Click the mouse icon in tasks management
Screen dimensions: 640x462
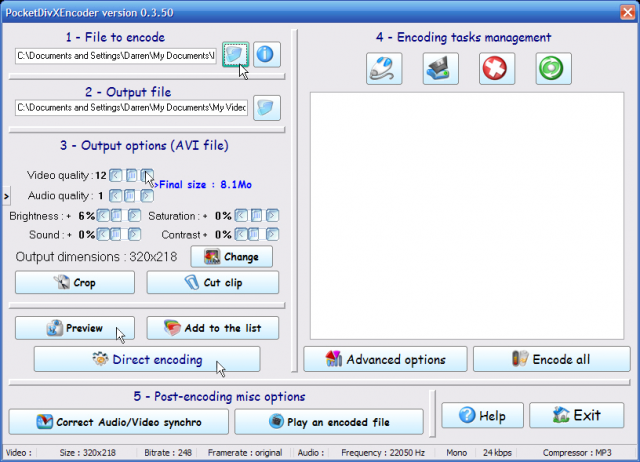tap(384, 69)
